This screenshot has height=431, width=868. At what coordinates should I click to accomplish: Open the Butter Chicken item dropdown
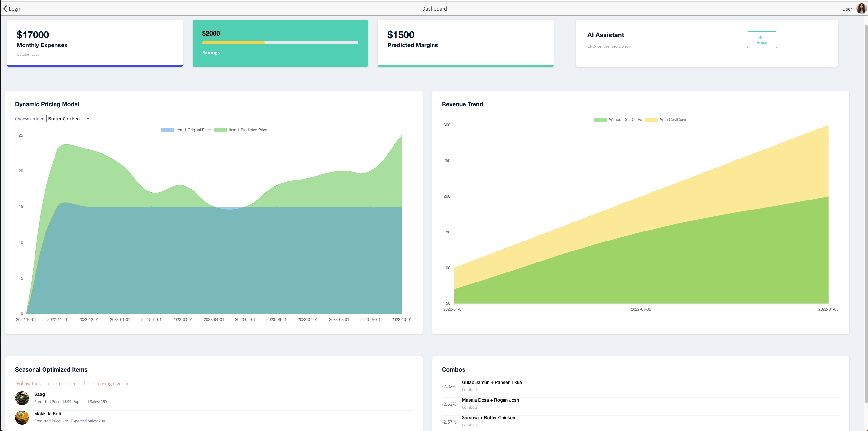(69, 119)
